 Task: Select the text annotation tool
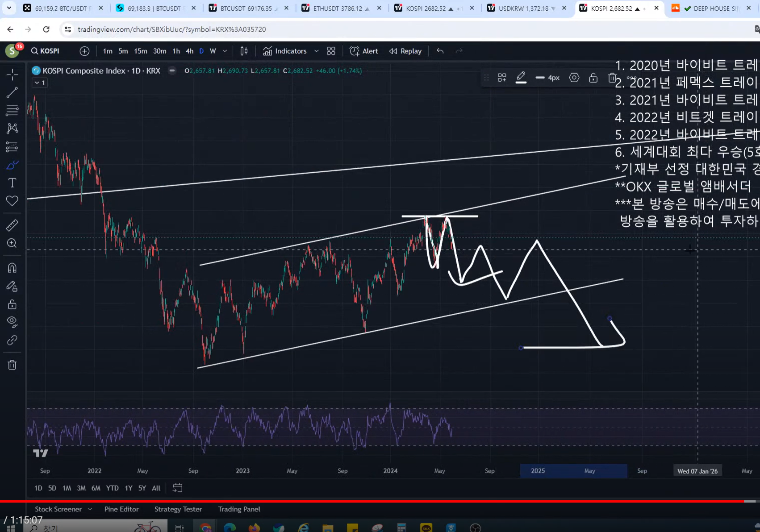coord(12,183)
